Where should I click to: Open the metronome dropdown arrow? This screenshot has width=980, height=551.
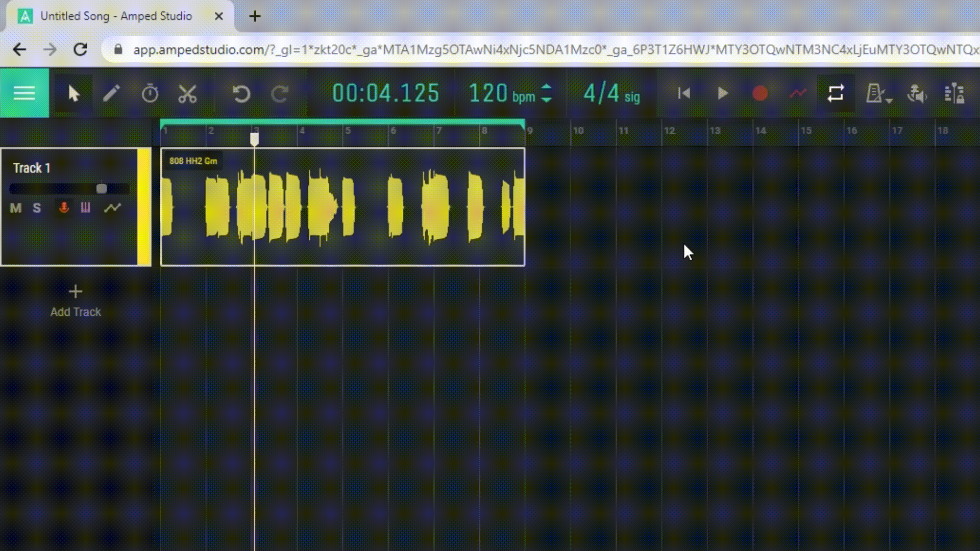[x=889, y=101]
